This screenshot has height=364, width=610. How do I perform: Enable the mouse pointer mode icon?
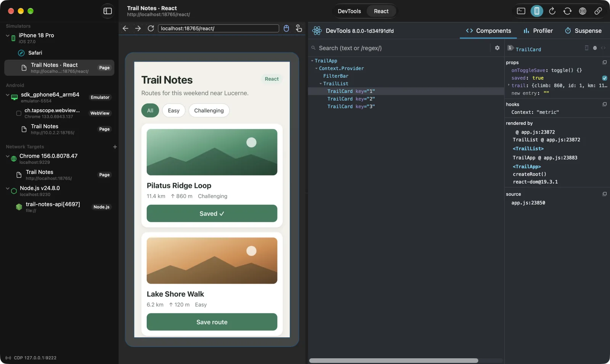click(x=286, y=28)
